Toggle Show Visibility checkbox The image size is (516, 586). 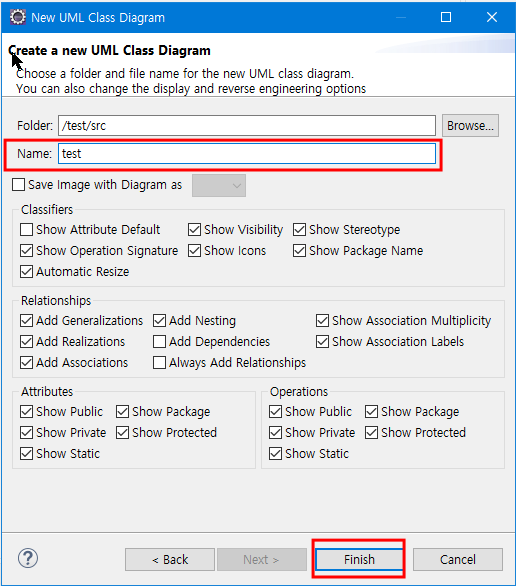tap(194, 229)
